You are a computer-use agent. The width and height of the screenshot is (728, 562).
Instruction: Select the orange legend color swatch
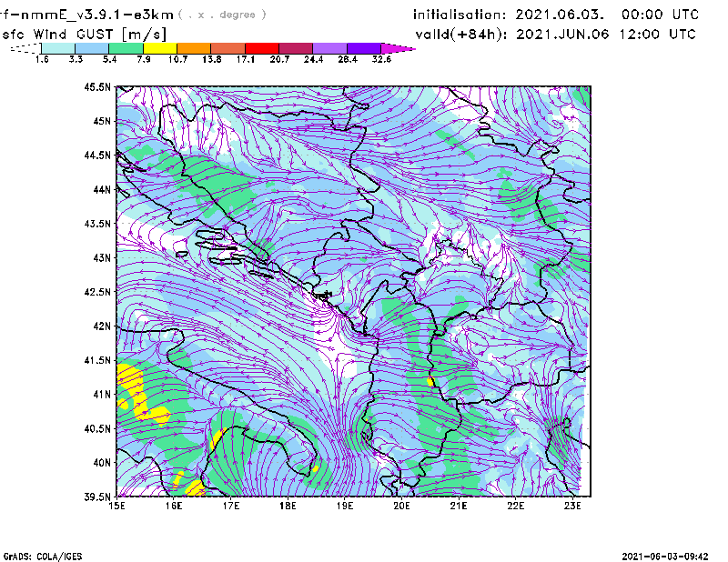click(x=194, y=48)
